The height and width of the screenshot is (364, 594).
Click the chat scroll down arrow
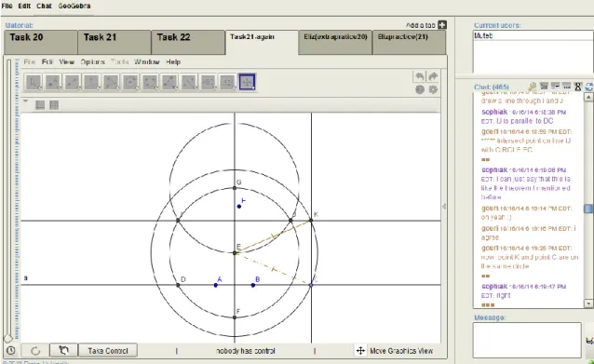point(588,303)
